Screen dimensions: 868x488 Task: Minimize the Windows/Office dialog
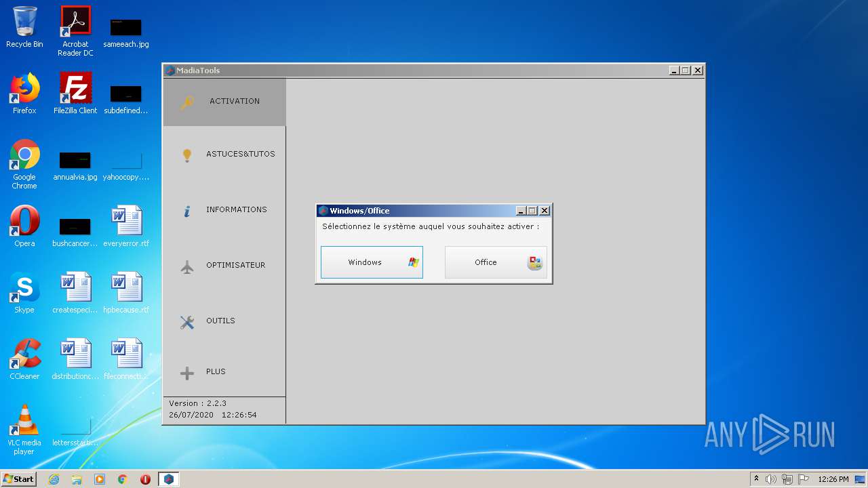click(x=521, y=211)
